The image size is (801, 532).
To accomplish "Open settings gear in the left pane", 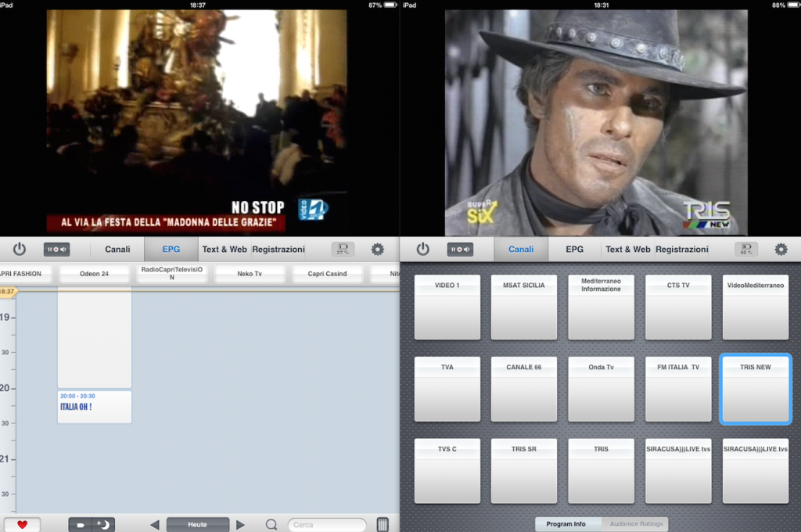I will pos(378,250).
